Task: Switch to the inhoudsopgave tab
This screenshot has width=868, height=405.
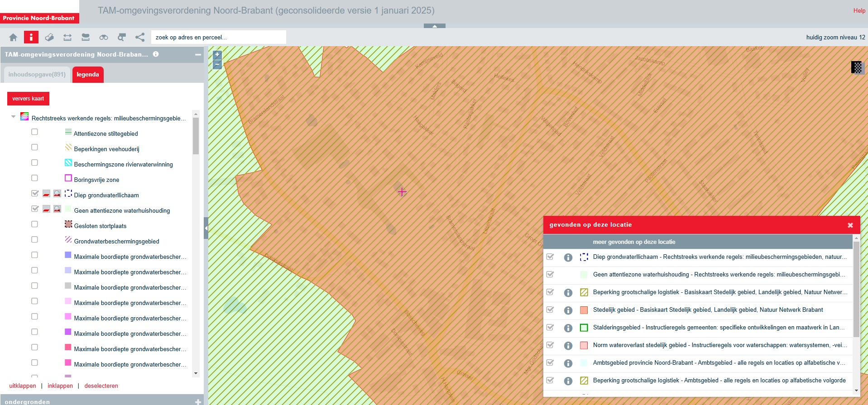Action: 37,75
